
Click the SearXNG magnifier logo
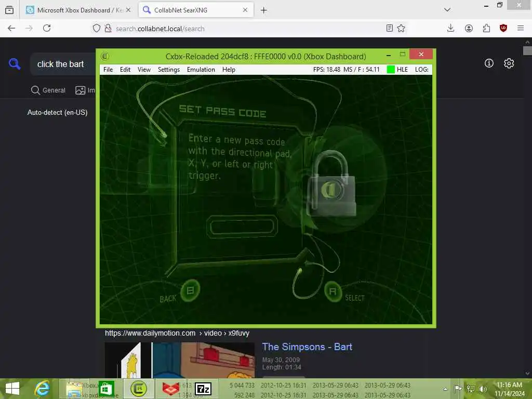pos(15,63)
